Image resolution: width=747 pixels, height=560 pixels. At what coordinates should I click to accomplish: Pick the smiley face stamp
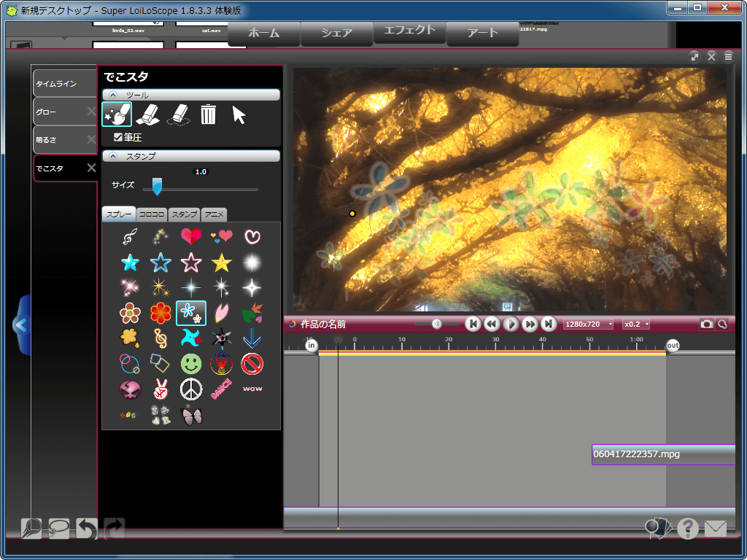[x=190, y=362]
